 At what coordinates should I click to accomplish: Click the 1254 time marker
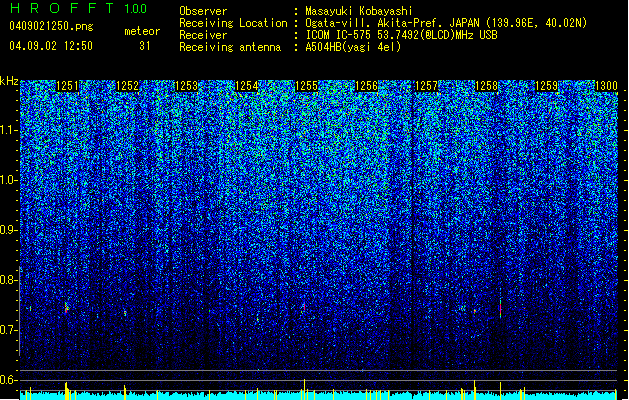pyautogui.click(x=246, y=86)
